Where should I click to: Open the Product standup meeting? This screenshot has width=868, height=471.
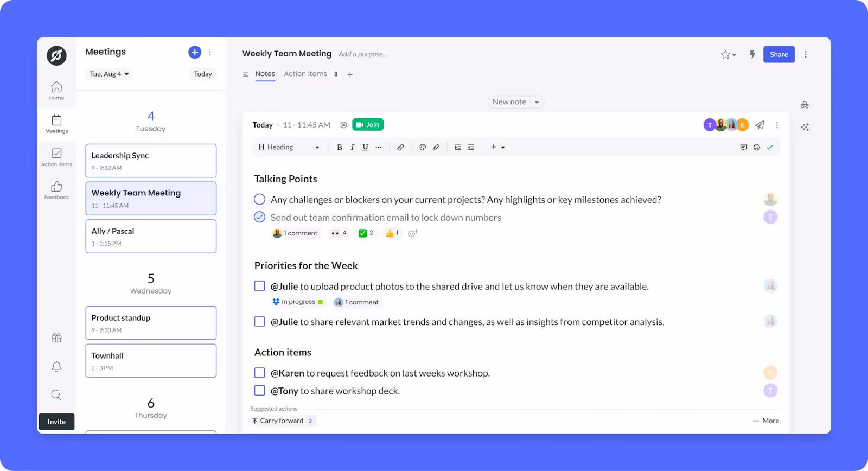pos(151,323)
